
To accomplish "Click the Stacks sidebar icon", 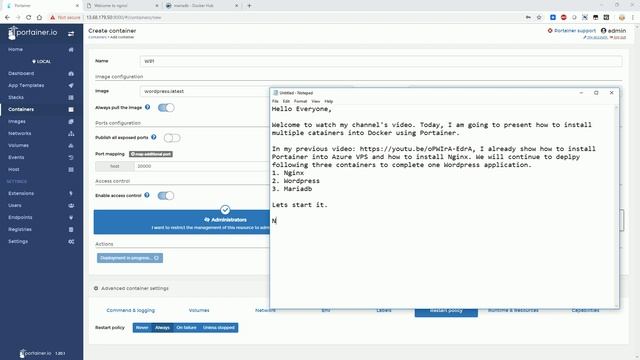I will coord(71,98).
